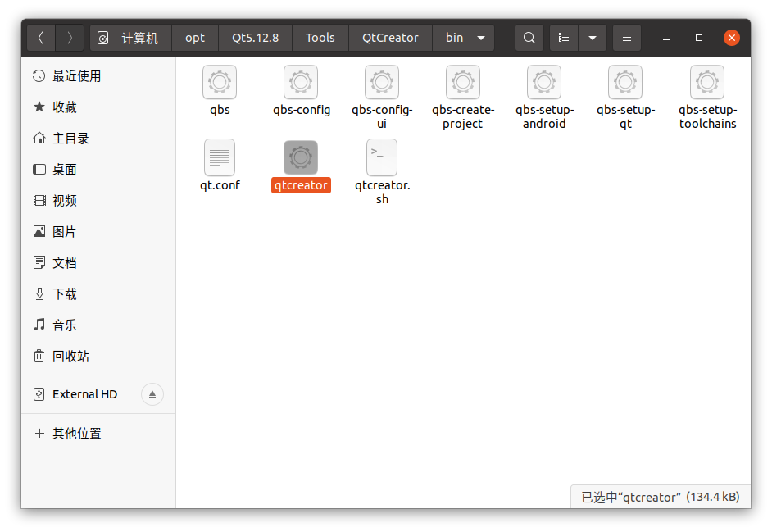Open 其他位置 other locations
The width and height of the screenshot is (772, 532).
point(98,433)
